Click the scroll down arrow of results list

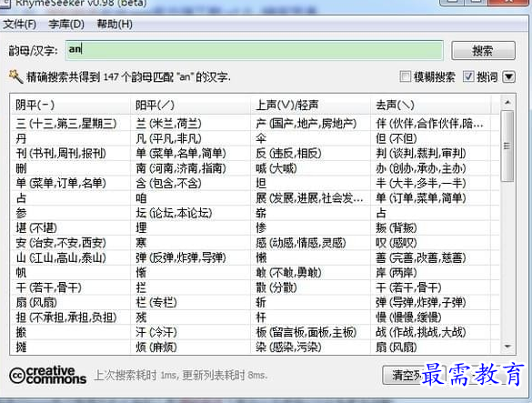click(507, 347)
